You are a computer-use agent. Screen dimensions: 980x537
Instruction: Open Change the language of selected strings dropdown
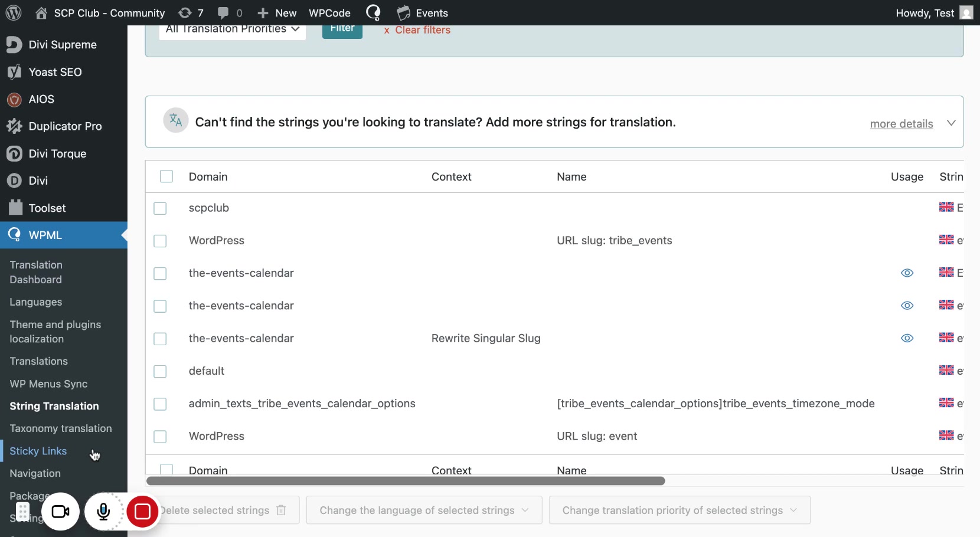(424, 510)
